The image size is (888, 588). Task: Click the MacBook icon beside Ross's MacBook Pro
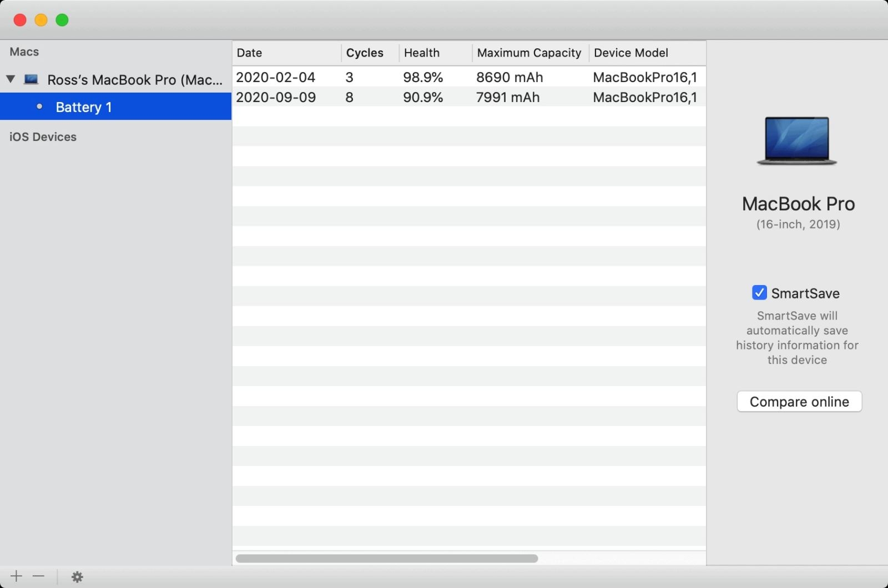click(x=31, y=79)
